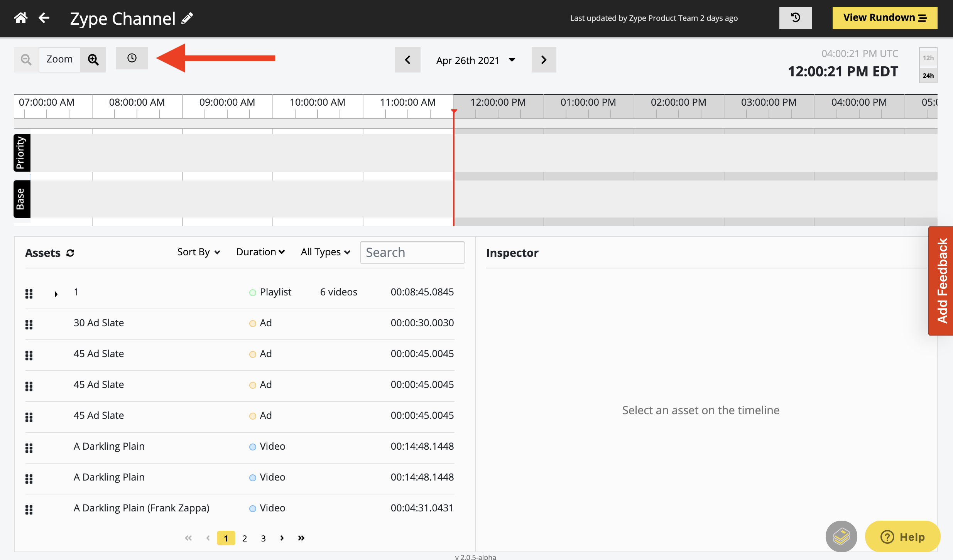Open View Rundown panel
The image size is (953, 560).
tap(885, 18)
